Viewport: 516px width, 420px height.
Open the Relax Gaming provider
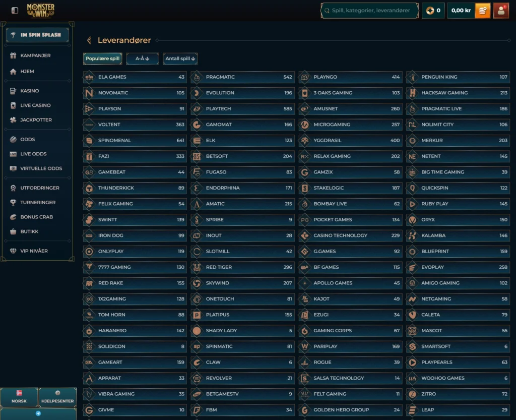(351, 156)
